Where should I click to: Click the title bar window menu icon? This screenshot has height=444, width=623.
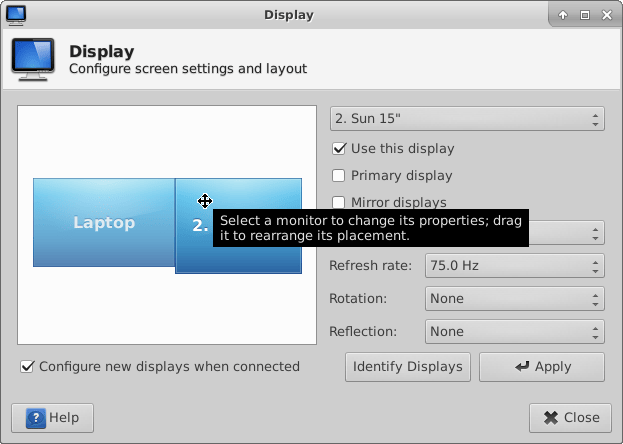click(16, 15)
